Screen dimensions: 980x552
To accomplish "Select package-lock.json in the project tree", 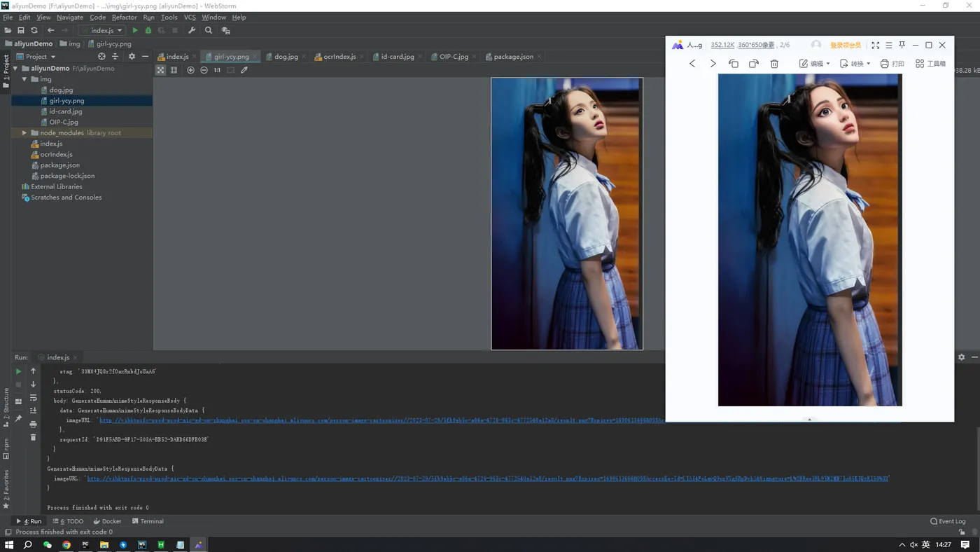I will (x=67, y=176).
